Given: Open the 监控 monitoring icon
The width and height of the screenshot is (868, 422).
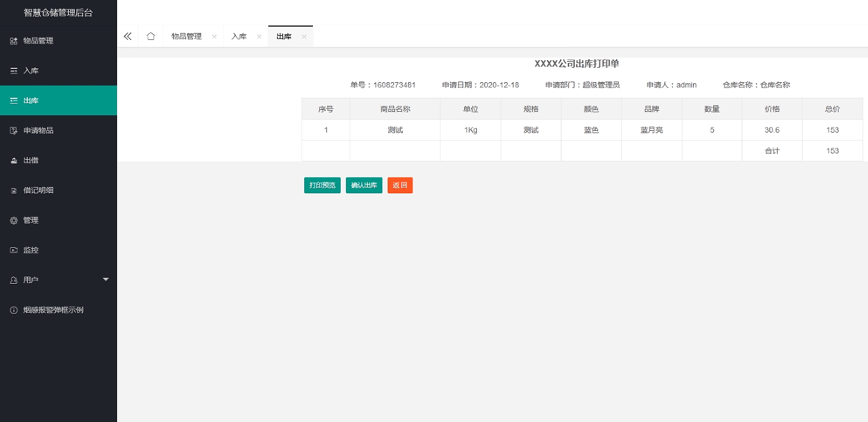Looking at the screenshot, I should [x=14, y=250].
